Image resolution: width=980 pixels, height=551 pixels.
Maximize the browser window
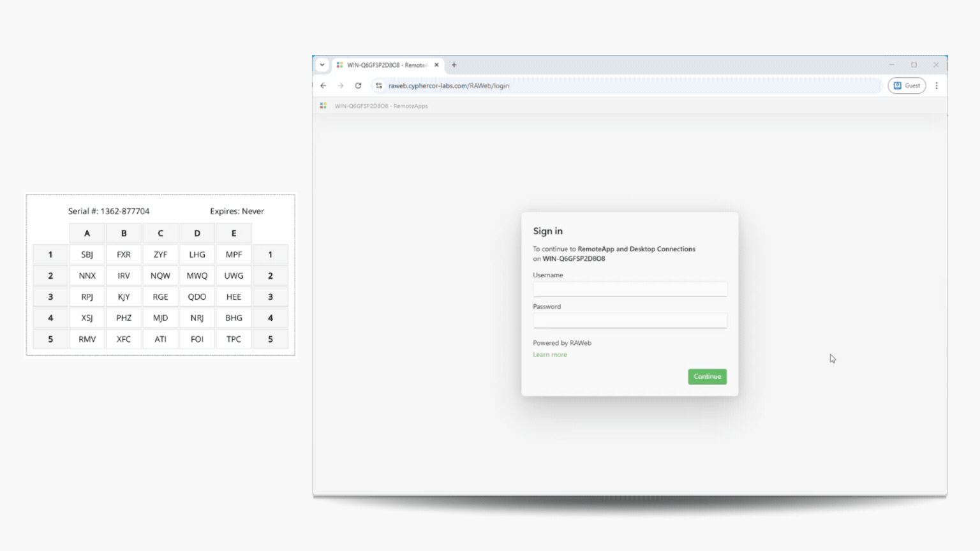[914, 65]
